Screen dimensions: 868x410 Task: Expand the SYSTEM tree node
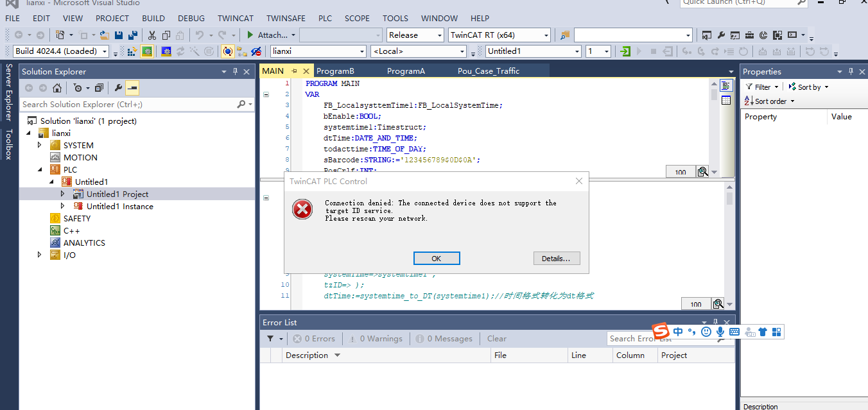tap(40, 146)
